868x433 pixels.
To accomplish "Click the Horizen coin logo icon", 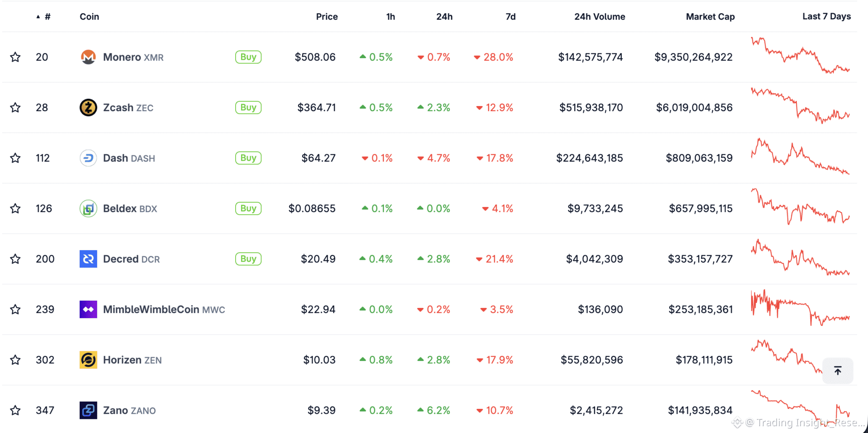I will (88, 360).
